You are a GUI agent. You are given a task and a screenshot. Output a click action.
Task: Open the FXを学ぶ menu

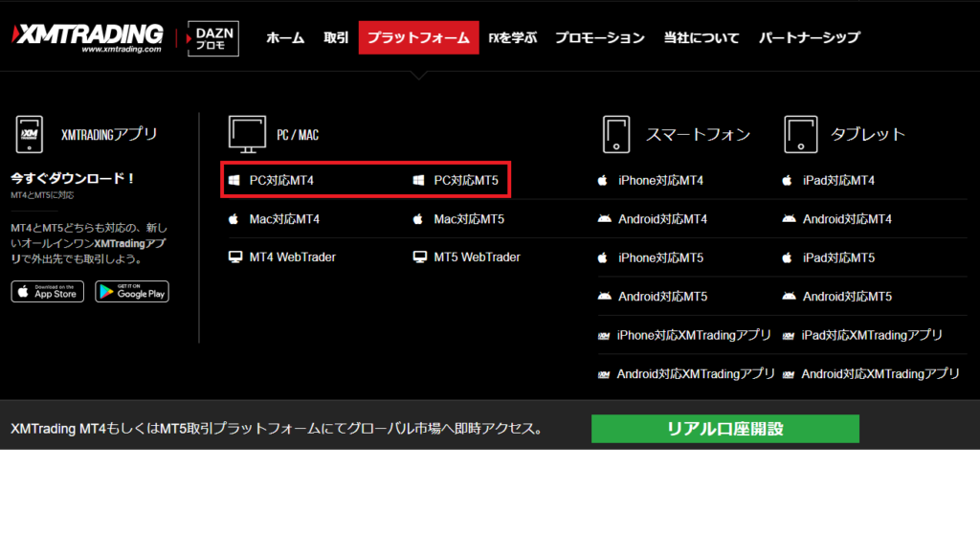pyautogui.click(x=513, y=38)
